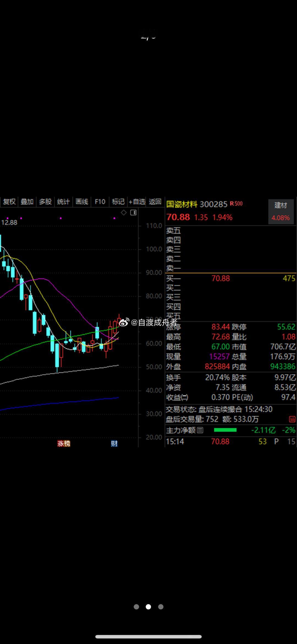Viewport: 297px width, 644px height.
Task: Click the 50.00 price axis label
Action: (154, 367)
